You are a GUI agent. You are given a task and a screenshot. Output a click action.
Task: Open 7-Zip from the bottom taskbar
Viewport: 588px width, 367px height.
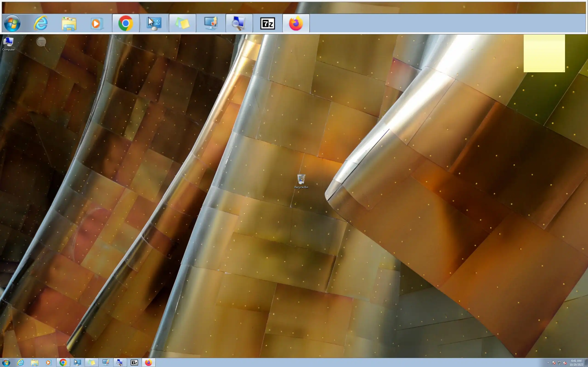[134, 363]
